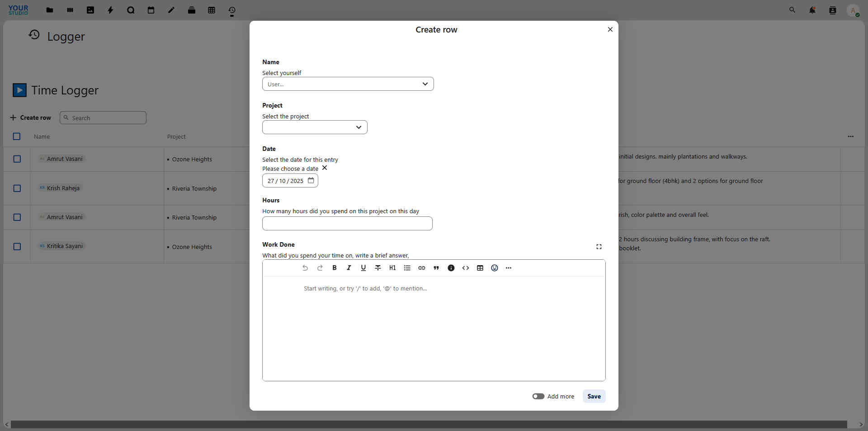Open the date picker calendar icon
Viewport: 868px width, 431px height.
coord(311,181)
